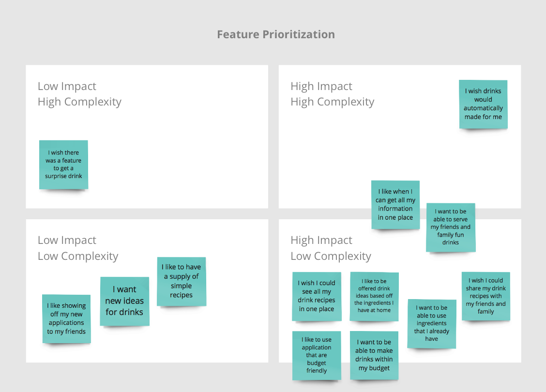
Task: Click the 'drinks would automatically made' note
Action: (x=483, y=104)
